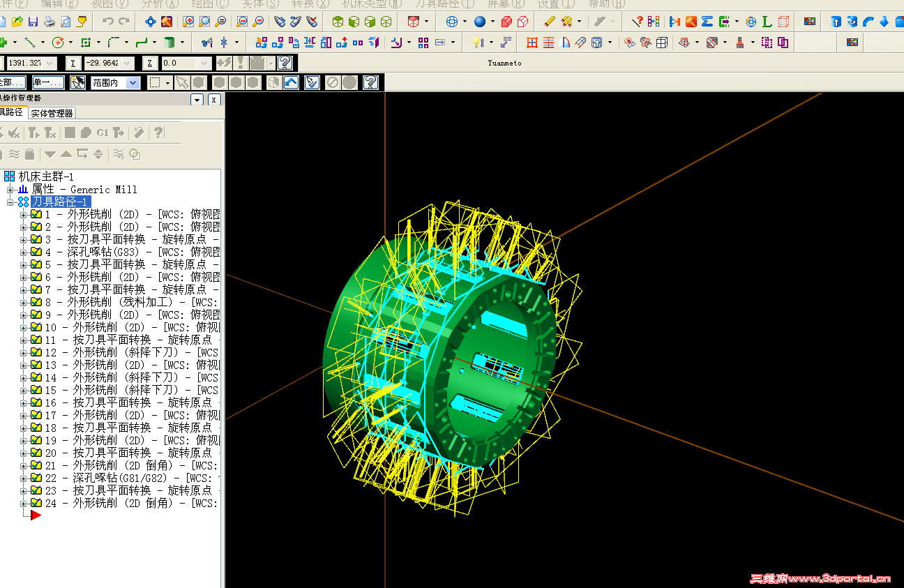The width and height of the screenshot is (904, 588).
Task: Select operation 4 - 深孔啄钻(G83)
Action: click(x=133, y=252)
